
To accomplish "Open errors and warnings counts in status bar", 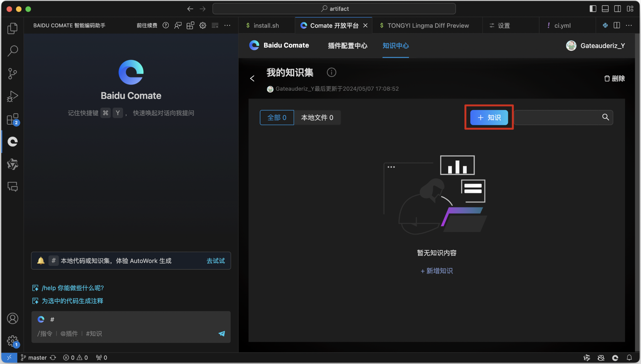I will tap(75, 357).
